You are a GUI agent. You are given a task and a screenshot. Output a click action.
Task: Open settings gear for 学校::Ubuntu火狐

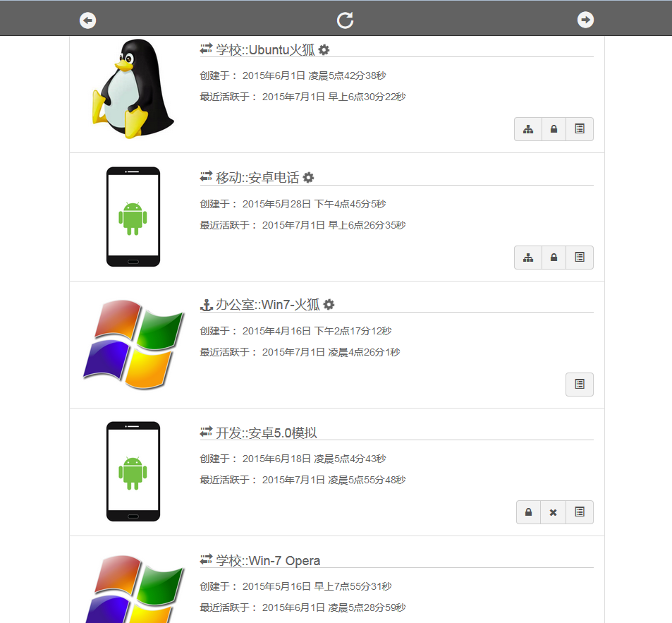pyautogui.click(x=324, y=50)
